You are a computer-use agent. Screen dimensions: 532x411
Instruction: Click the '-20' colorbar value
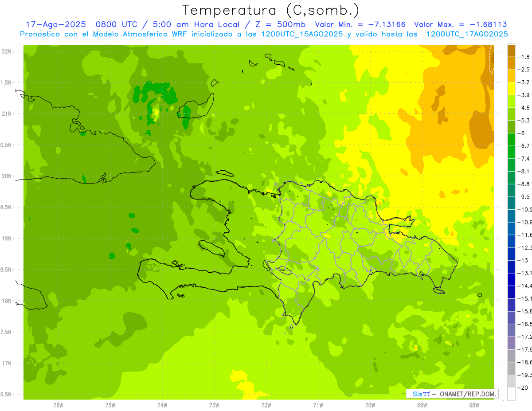523,388
